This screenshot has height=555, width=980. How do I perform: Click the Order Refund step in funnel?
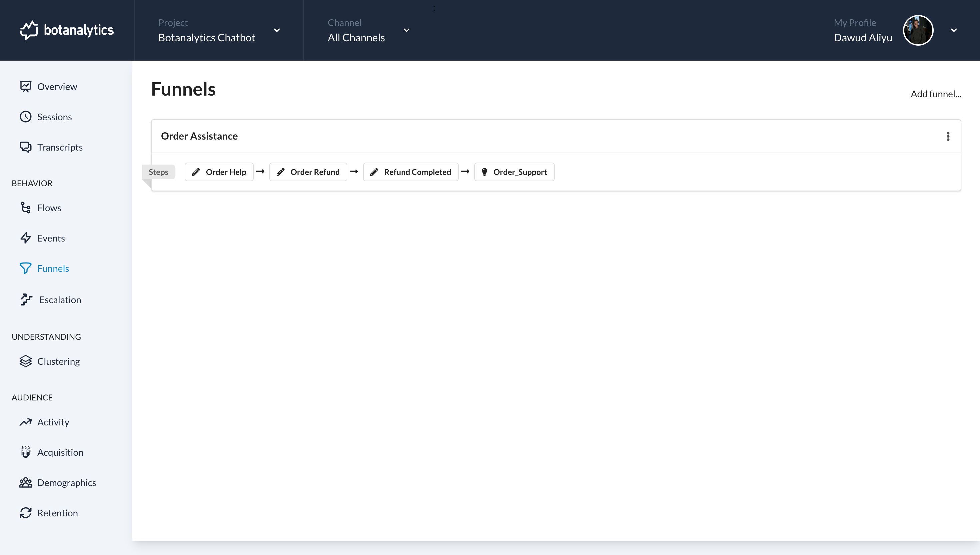pos(315,172)
